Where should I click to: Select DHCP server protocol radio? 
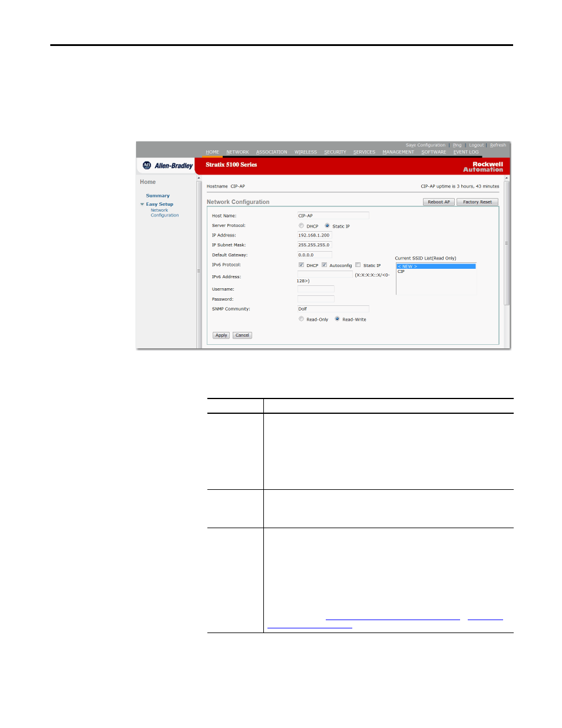pos(301,226)
